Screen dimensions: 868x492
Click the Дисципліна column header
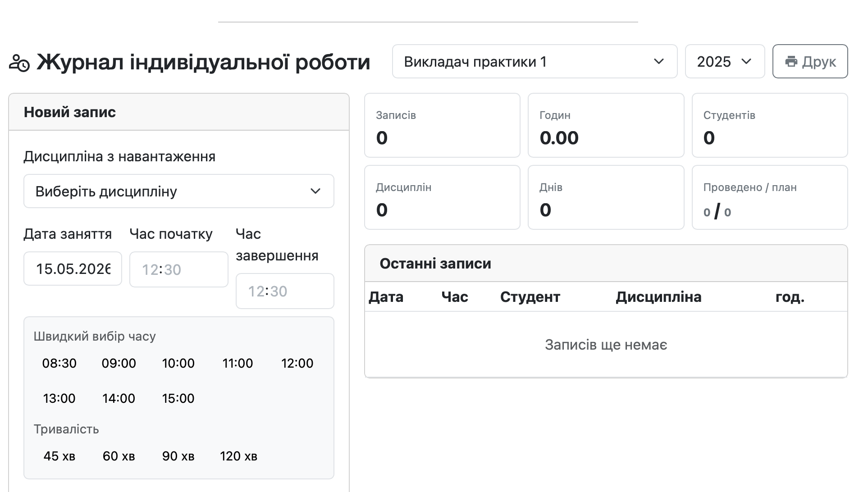(x=658, y=297)
